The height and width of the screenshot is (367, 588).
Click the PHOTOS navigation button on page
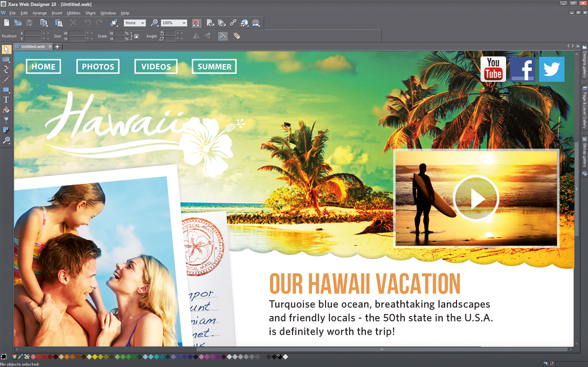(x=98, y=67)
